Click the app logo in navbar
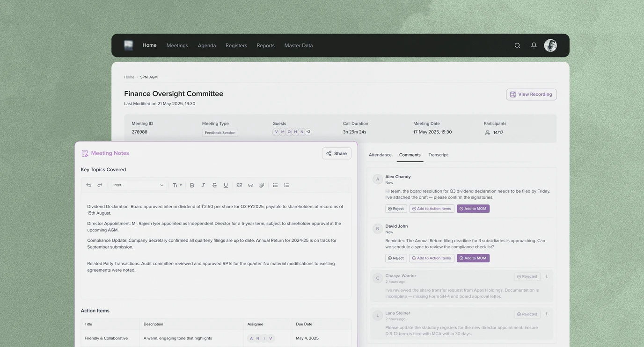This screenshot has height=347, width=644. pyautogui.click(x=128, y=45)
